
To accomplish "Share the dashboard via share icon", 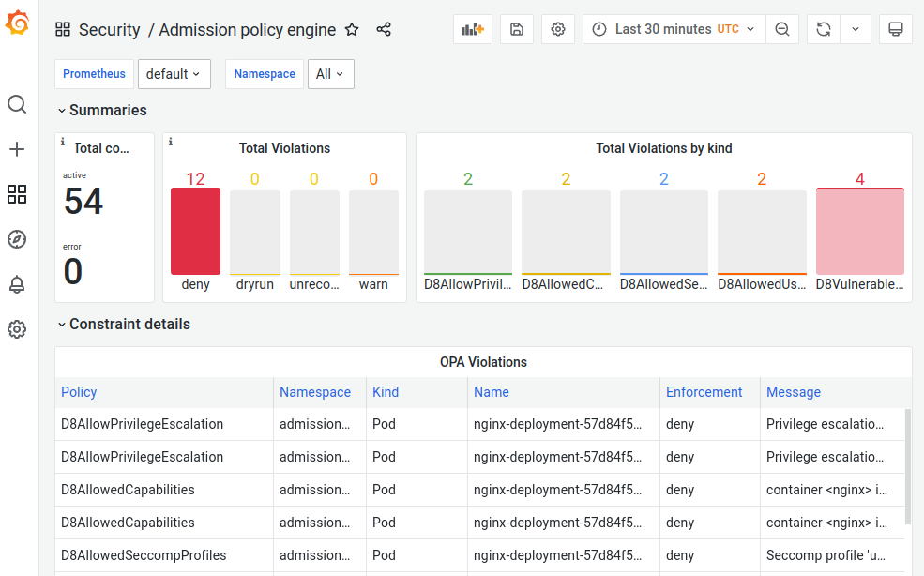I will [384, 30].
